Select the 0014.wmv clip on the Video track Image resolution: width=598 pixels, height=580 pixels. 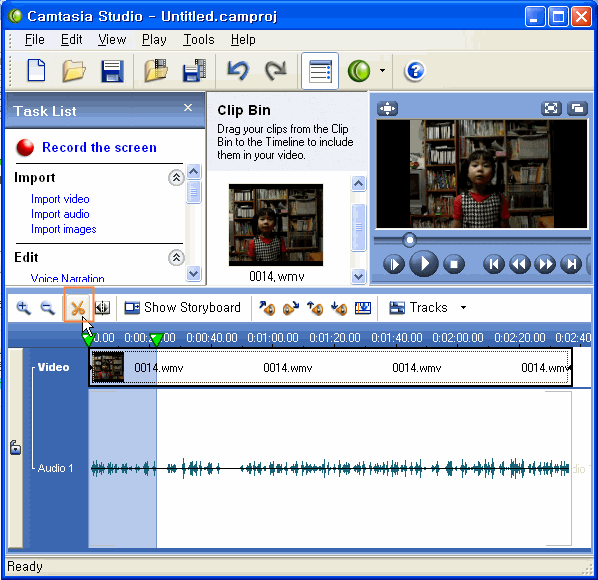click(x=330, y=368)
